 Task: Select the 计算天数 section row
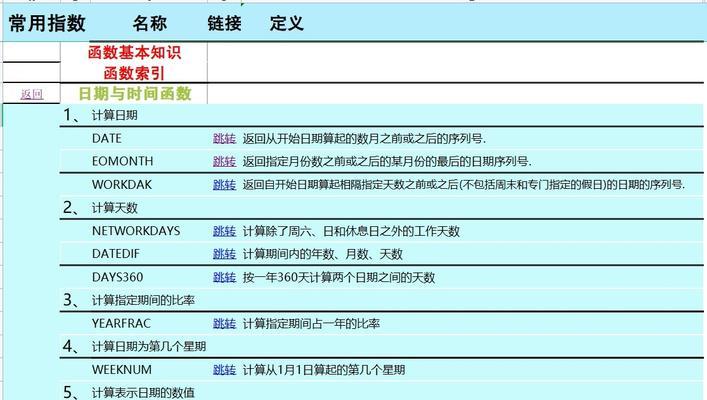[x=381, y=208]
